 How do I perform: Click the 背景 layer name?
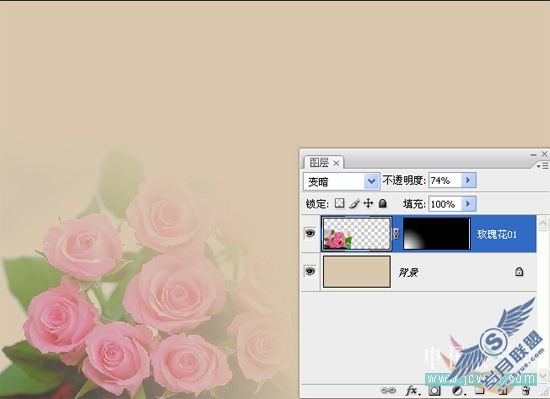(x=408, y=272)
